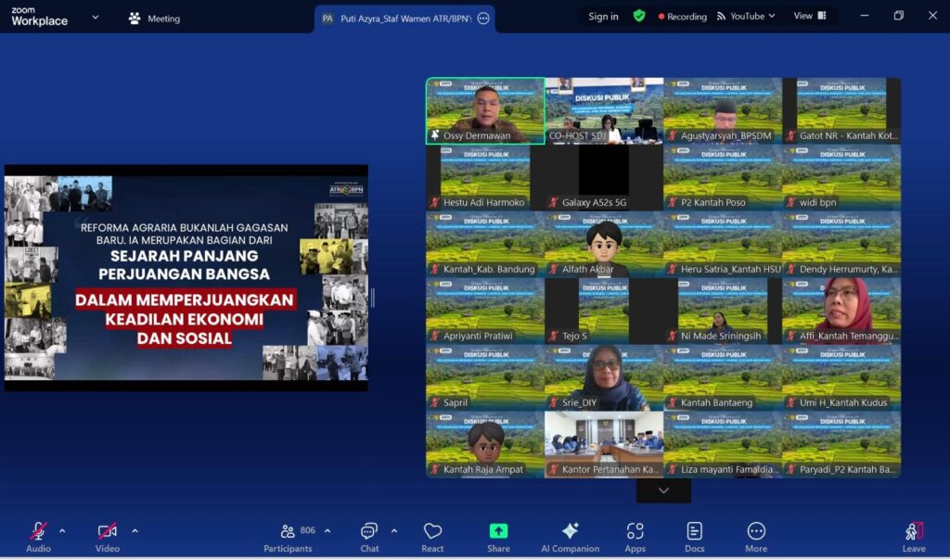The height and width of the screenshot is (560, 950).
Task: Select Ossy Dermawan's video tile
Action: (485, 109)
